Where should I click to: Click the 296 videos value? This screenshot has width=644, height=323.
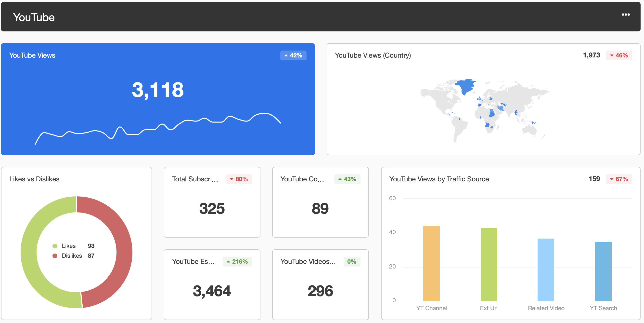[320, 291]
